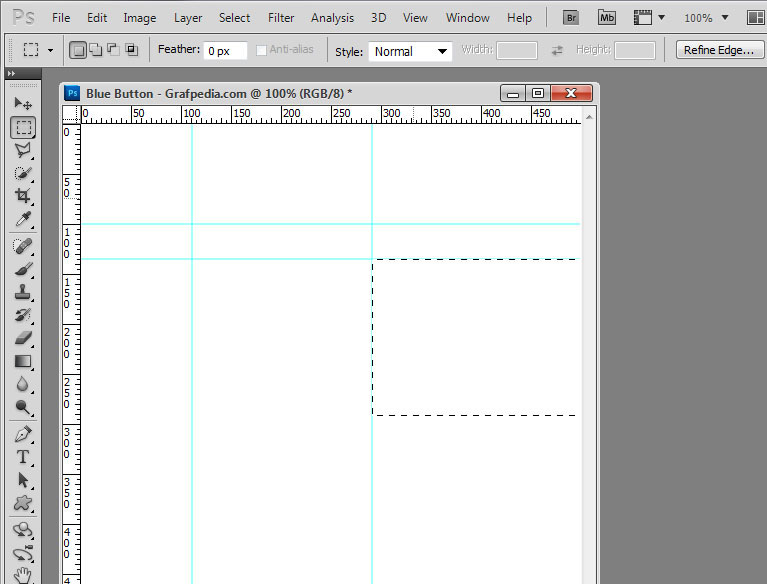
Task: Select the Path Selection tool
Action: pyautogui.click(x=23, y=480)
